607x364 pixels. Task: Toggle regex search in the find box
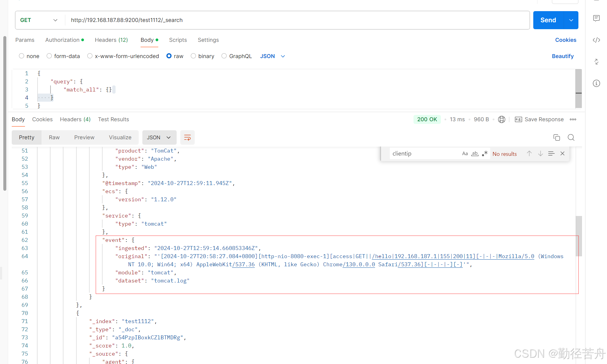(x=485, y=153)
